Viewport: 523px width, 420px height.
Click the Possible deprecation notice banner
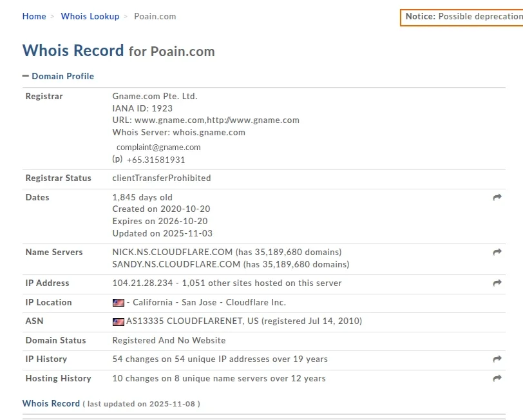click(x=462, y=17)
